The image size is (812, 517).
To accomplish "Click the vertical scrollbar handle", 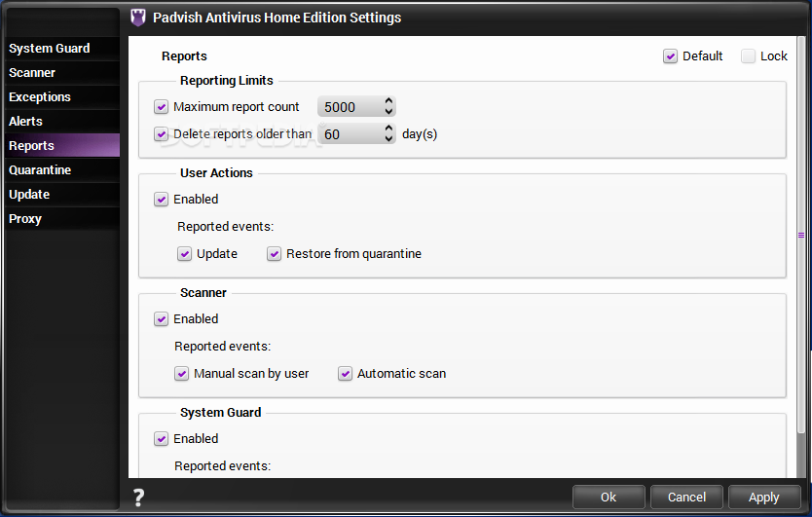I will coord(801,236).
